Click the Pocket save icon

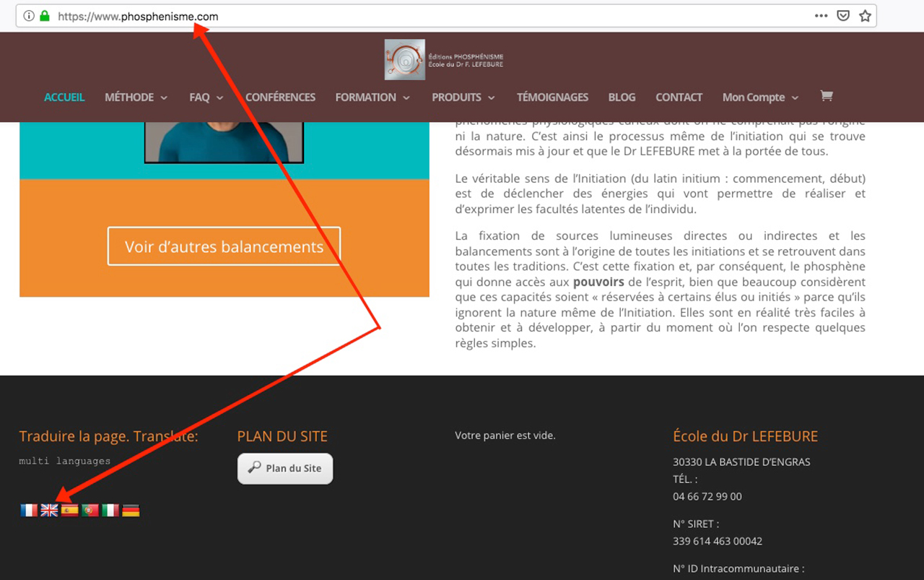[x=843, y=16]
